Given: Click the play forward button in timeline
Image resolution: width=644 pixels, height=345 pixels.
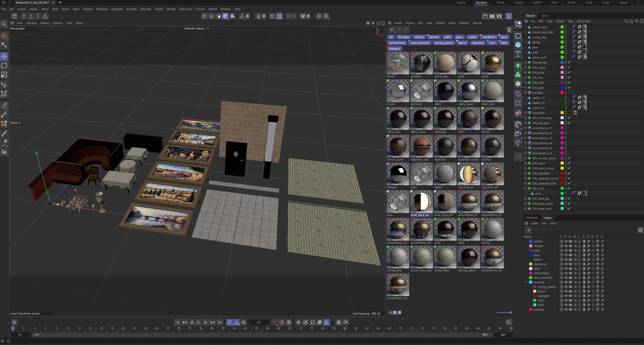Looking at the screenshot, I should coord(198,322).
